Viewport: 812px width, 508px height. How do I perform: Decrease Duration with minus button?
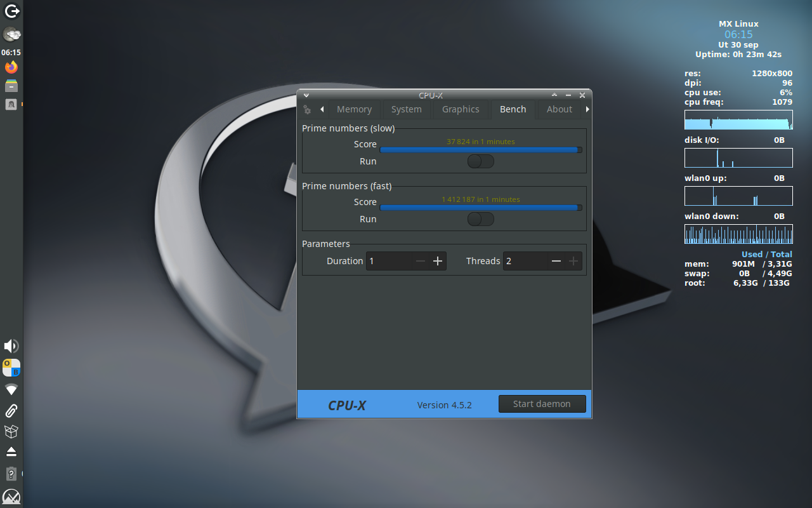[x=421, y=261]
